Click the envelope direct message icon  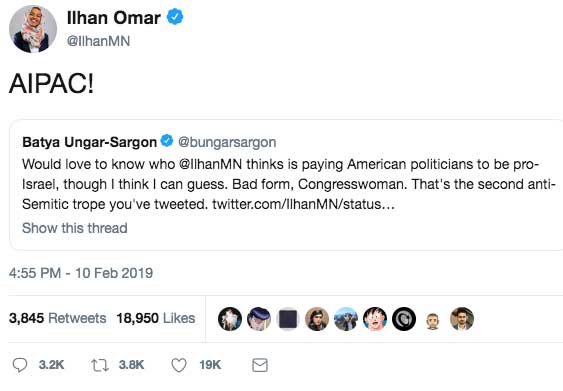coord(260,365)
